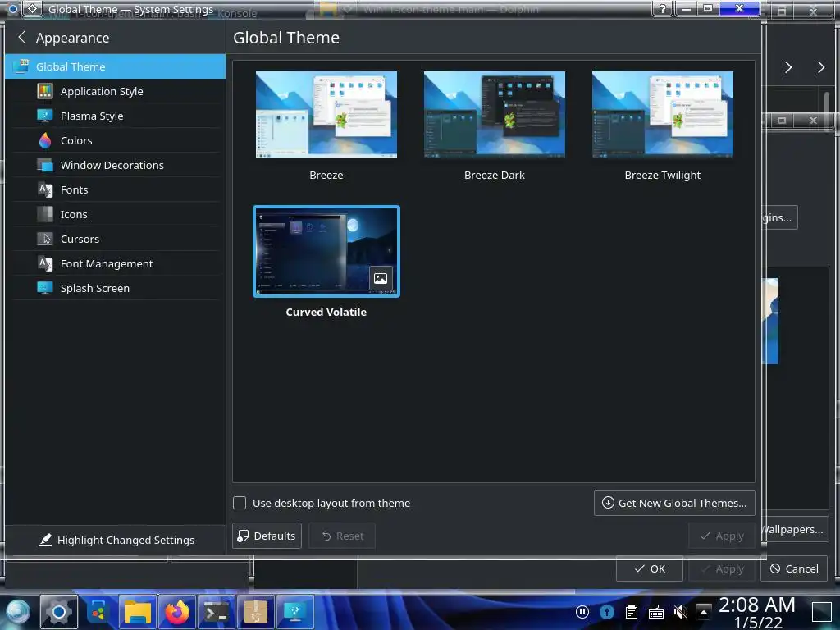Click the Icons label in sidebar

73,214
